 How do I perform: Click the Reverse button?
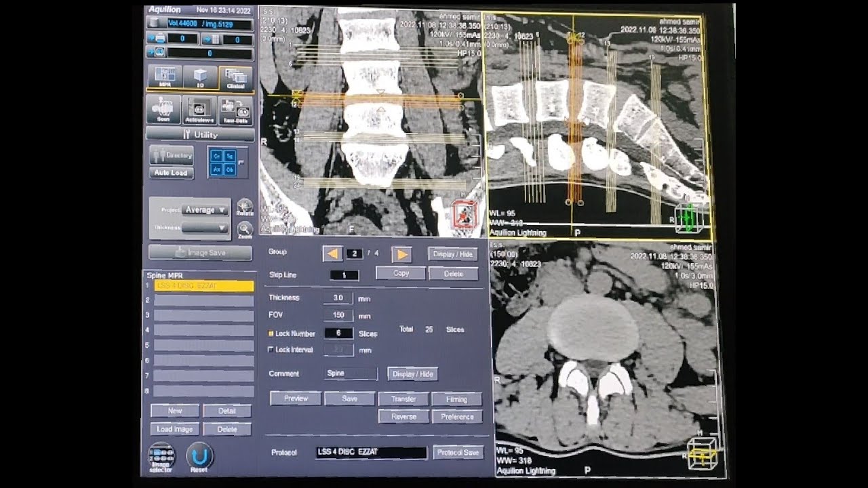pyautogui.click(x=403, y=417)
